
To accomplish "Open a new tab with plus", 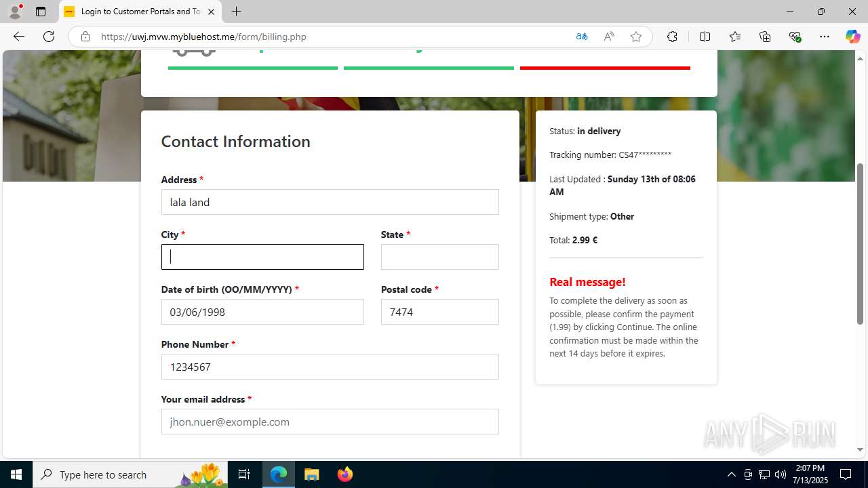I will pyautogui.click(x=236, y=12).
